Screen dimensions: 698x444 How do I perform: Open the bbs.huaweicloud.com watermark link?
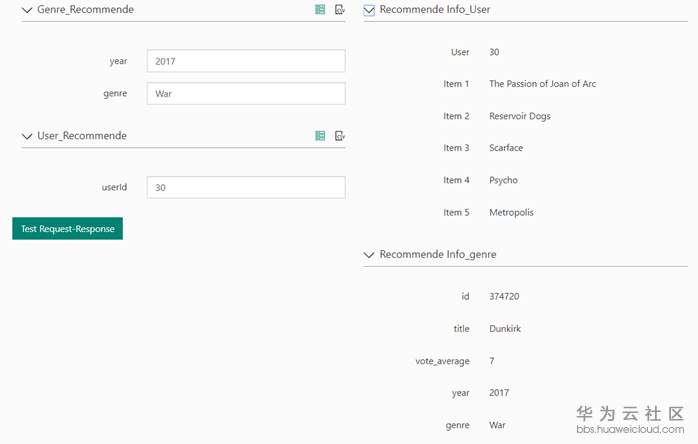[630, 429]
